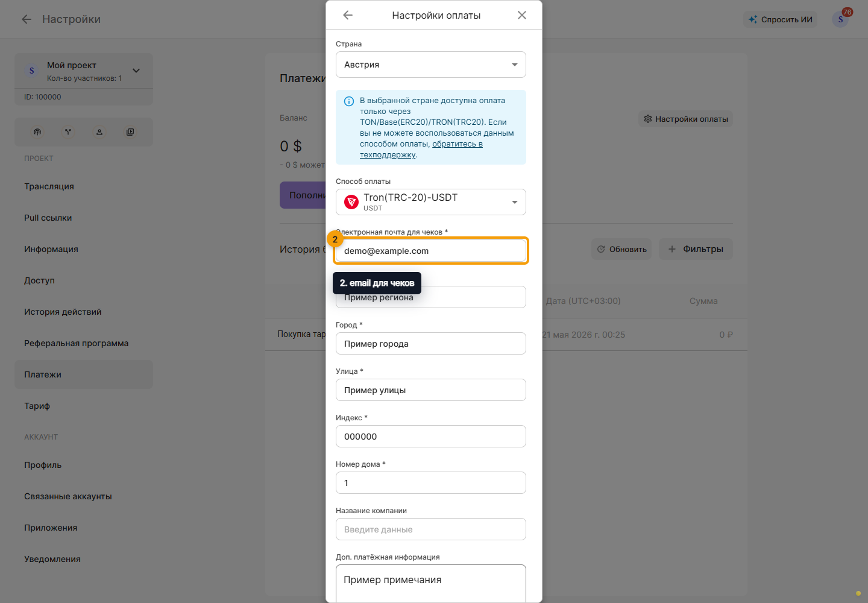The width and height of the screenshot is (868, 603).
Task: Click the split arrows icon in sidebar
Action: [68, 132]
